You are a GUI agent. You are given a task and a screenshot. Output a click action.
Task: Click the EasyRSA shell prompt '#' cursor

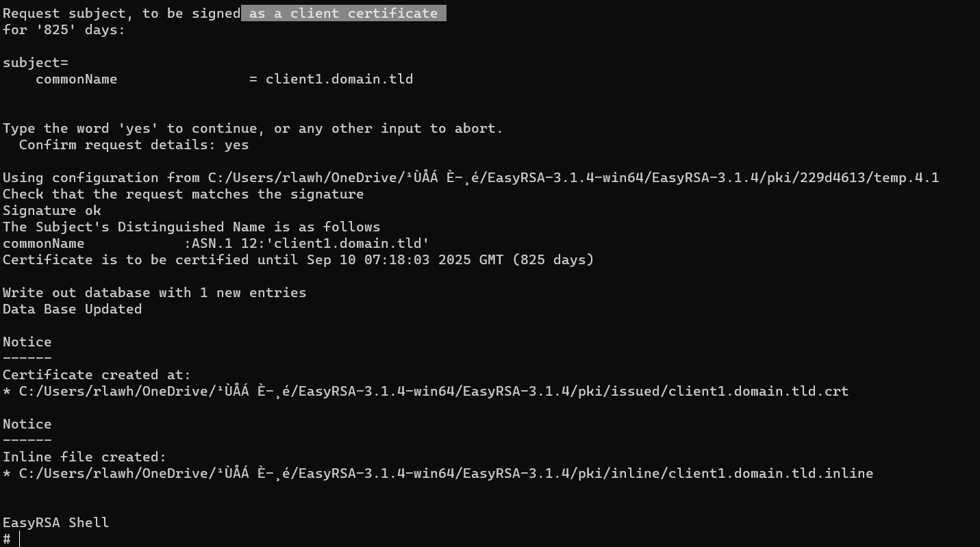(8, 539)
